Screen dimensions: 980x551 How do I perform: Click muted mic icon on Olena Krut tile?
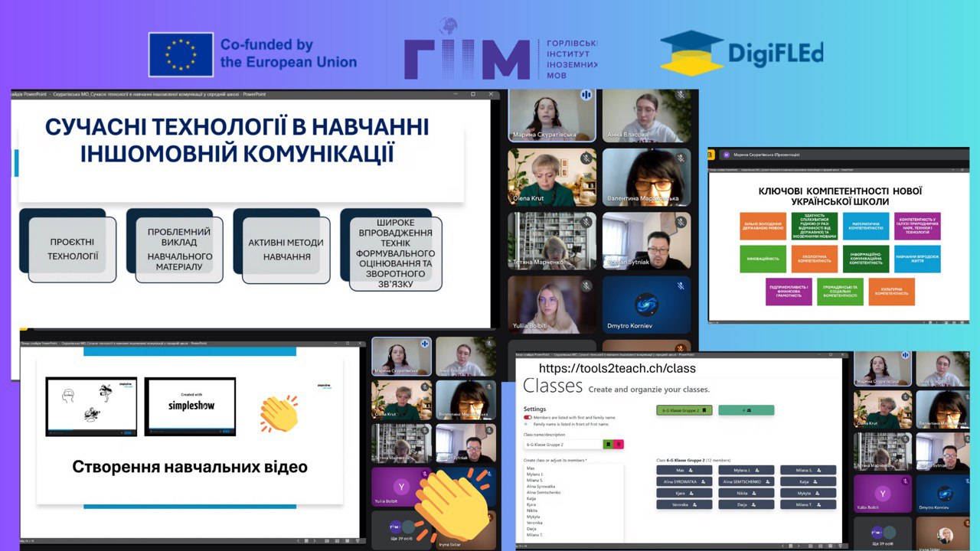click(x=586, y=158)
